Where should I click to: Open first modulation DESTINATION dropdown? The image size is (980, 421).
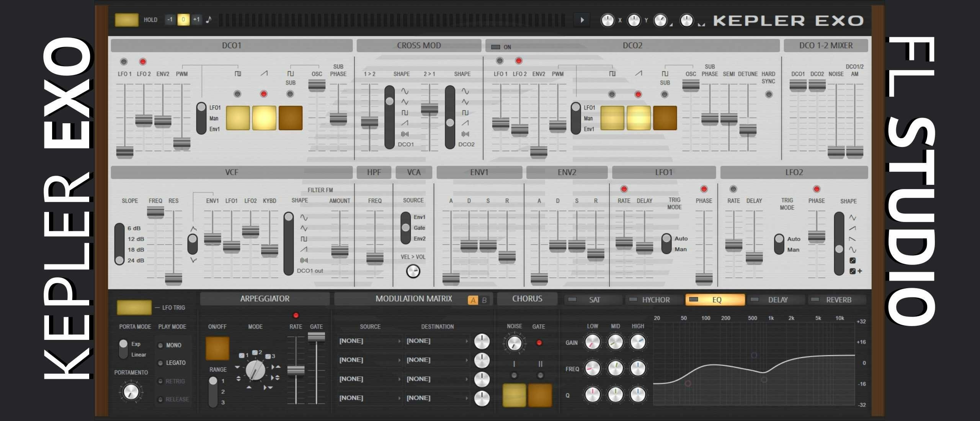pos(437,341)
